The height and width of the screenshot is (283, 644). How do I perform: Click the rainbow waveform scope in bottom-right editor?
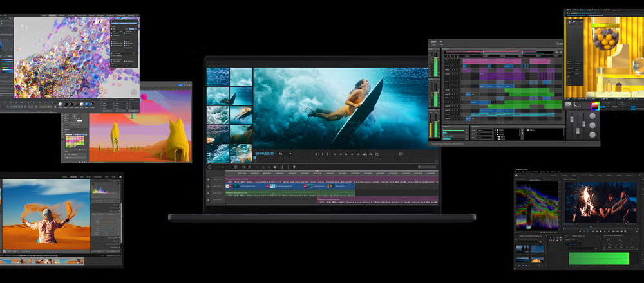[x=538, y=206]
